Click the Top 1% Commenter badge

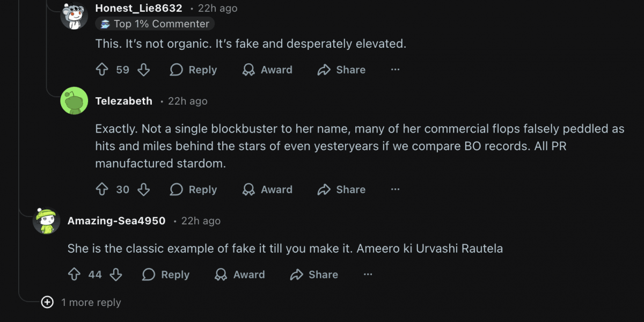pyautogui.click(x=154, y=24)
